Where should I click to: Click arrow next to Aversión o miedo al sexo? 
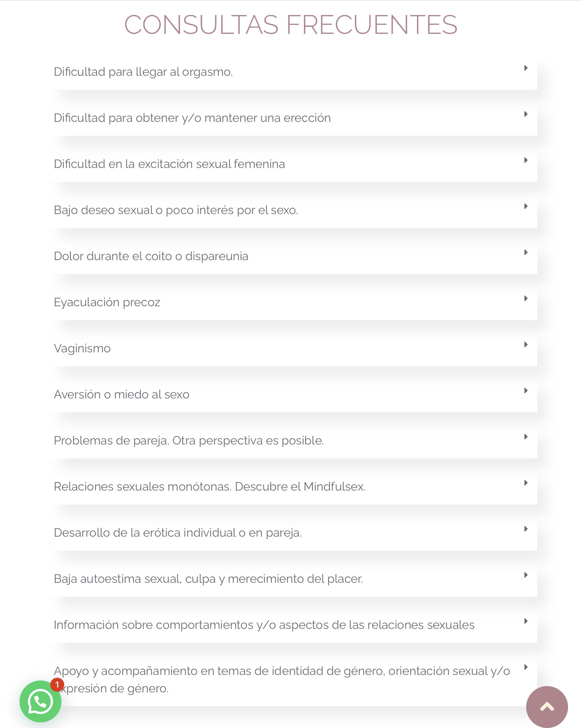525,391
